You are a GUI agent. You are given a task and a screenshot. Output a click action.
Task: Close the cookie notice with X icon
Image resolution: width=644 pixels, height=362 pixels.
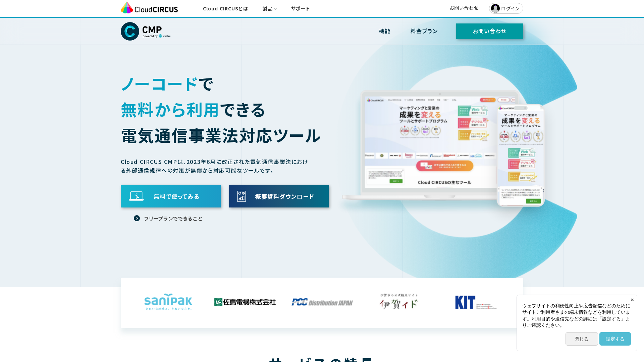pos(632,300)
